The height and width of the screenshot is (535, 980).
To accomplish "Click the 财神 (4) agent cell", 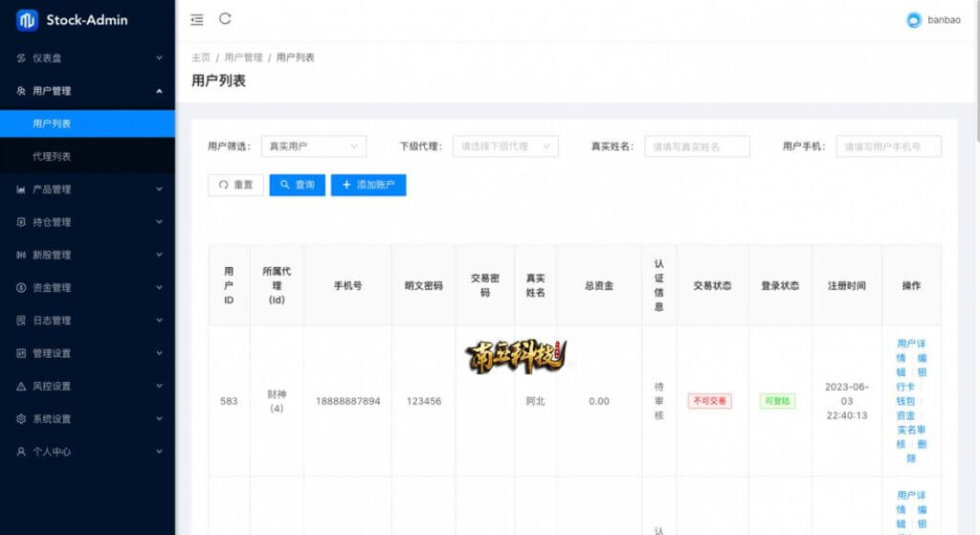I will (277, 401).
